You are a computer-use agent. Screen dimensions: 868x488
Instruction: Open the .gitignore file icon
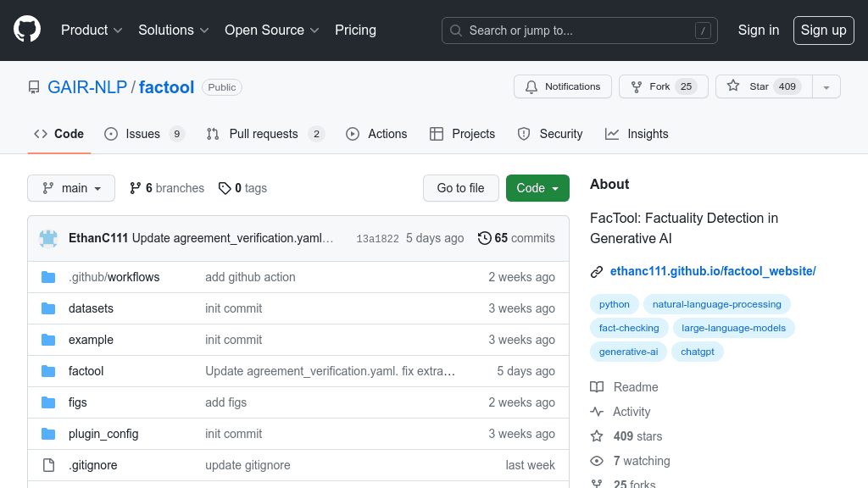(48, 465)
